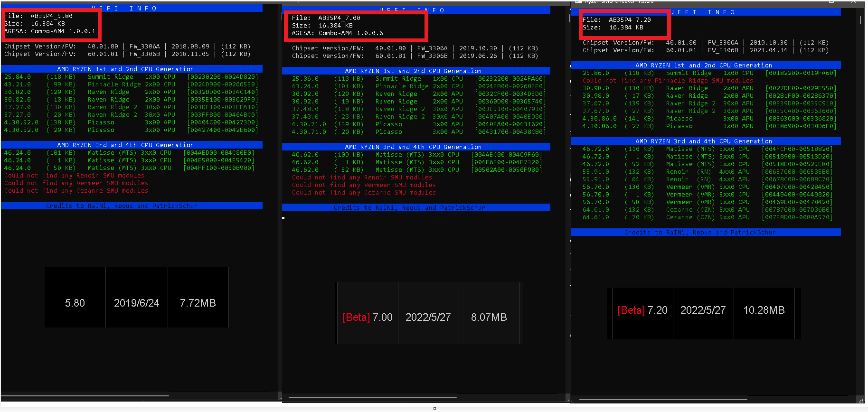Image resolution: width=868 pixels, height=412 pixels.
Task: Click 4.30.71.0 Picasso row sized 139 KB
Action: [x=419, y=124]
